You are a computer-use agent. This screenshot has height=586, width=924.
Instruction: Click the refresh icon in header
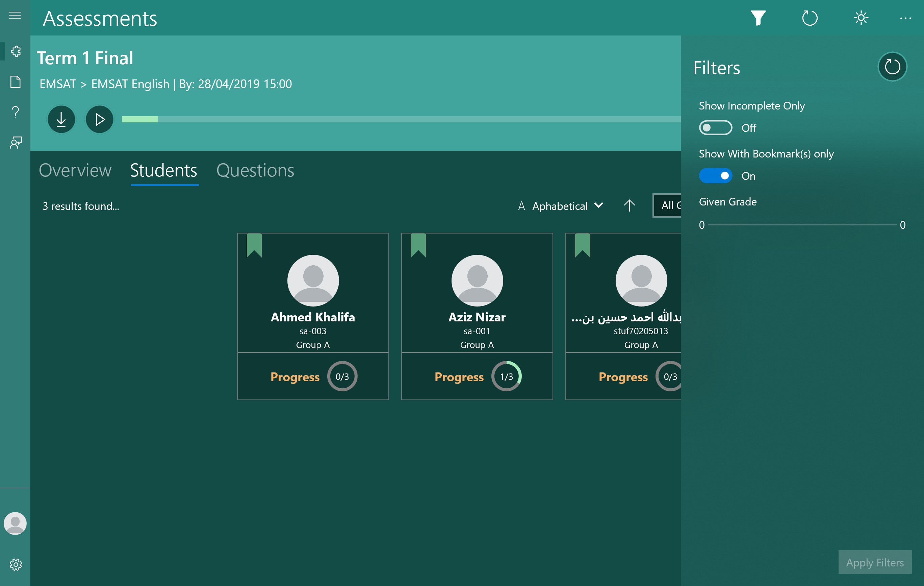(x=810, y=18)
